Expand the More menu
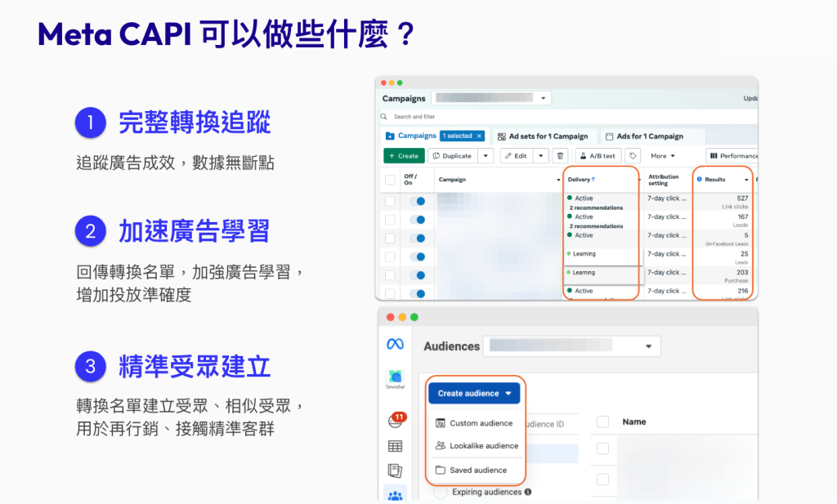837x504 pixels. click(663, 156)
